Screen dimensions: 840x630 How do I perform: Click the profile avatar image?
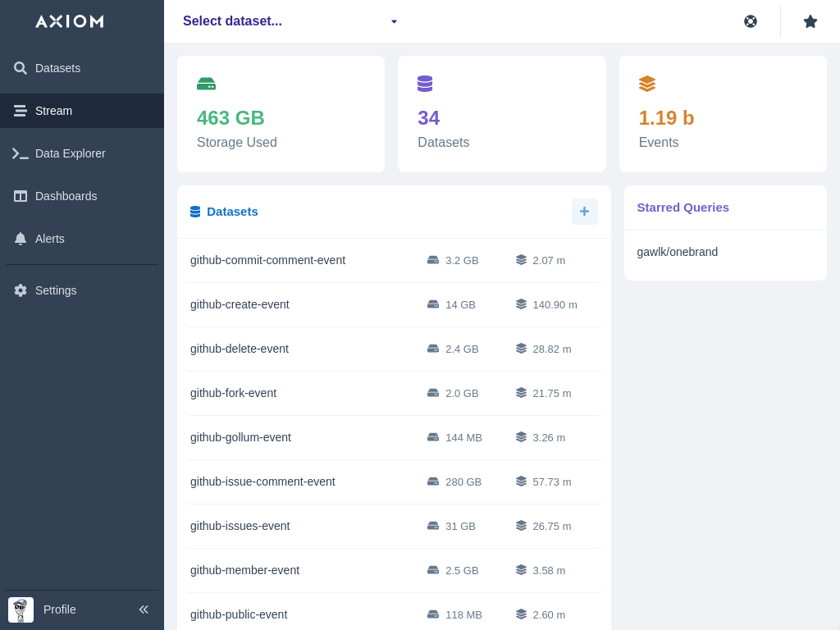pos(21,609)
